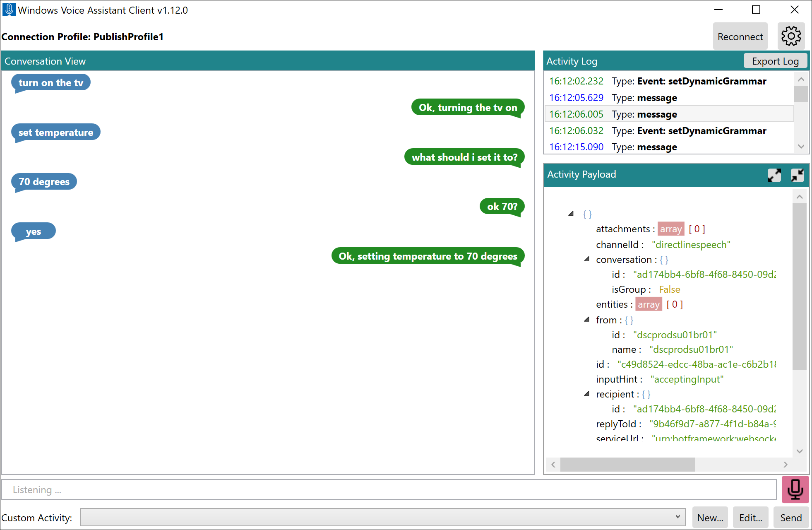The width and height of the screenshot is (812, 530).
Task: Select the 16:12:05.629 message log entry
Action: click(669, 98)
